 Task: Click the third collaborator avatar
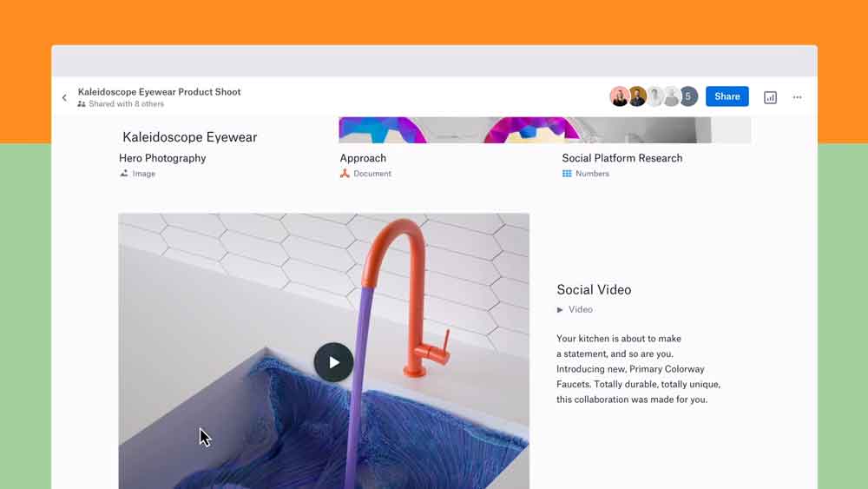(x=654, y=96)
